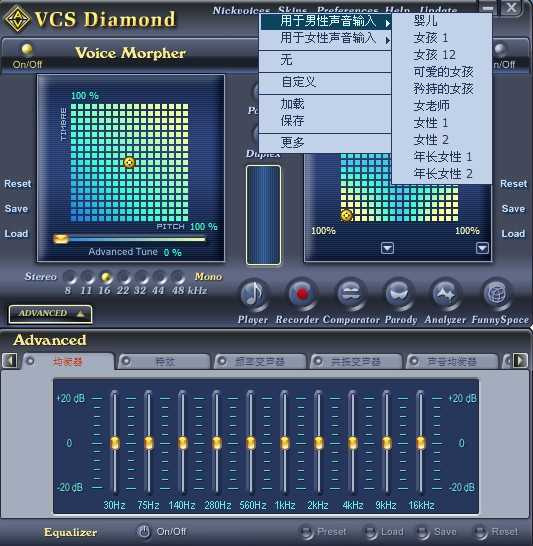Click the Duplex level meter
The image size is (533, 546).
tap(263, 215)
